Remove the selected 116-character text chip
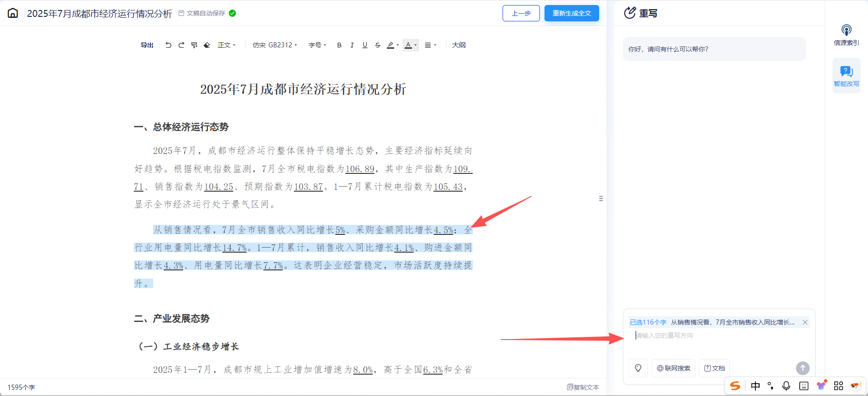The image size is (868, 396). 805,322
